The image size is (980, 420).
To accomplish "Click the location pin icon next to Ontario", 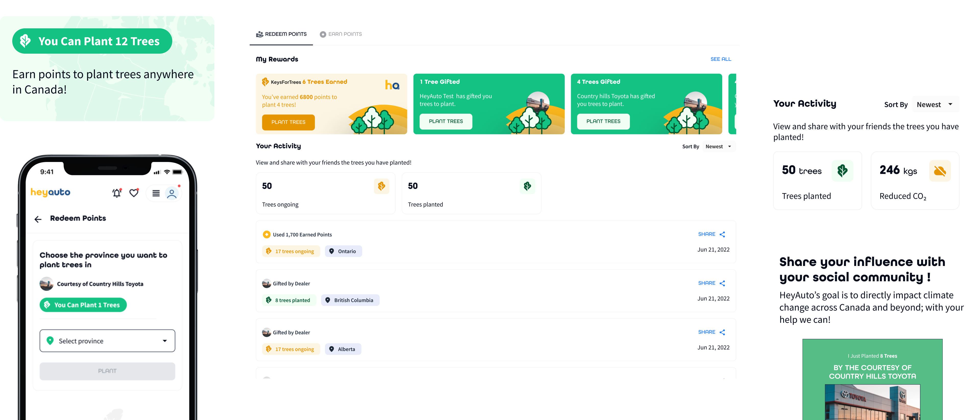I will tap(331, 251).
